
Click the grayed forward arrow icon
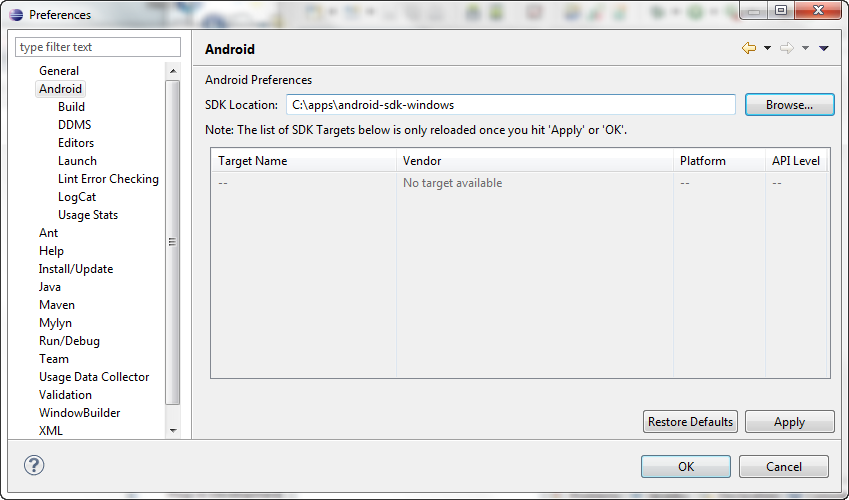(x=787, y=48)
